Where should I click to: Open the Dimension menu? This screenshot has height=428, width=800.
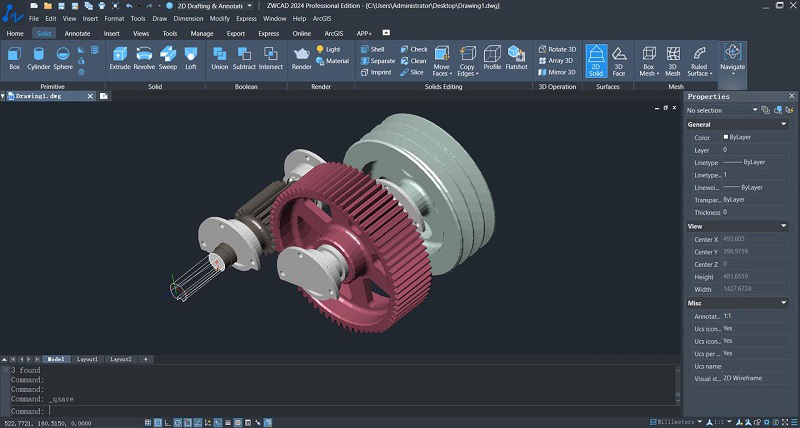(x=188, y=18)
